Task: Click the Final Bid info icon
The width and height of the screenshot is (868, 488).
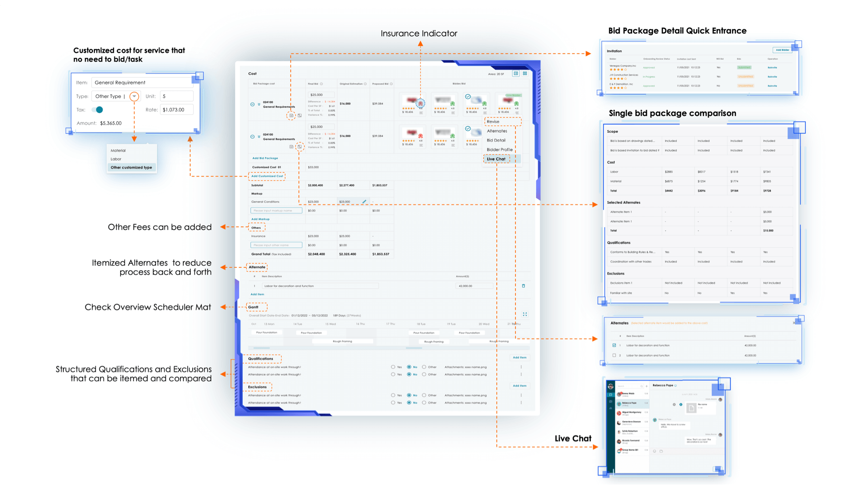Action: (x=321, y=84)
